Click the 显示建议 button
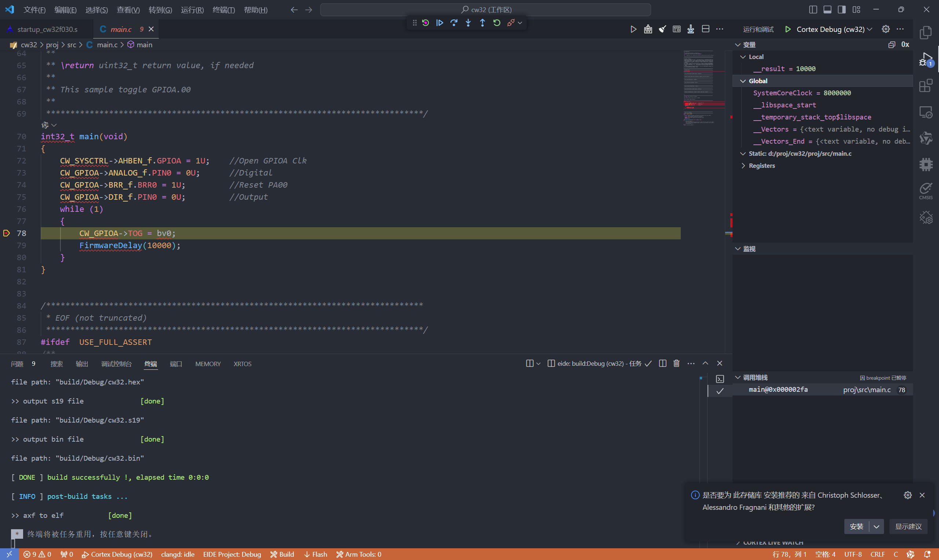939x560 pixels. pyautogui.click(x=908, y=526)
